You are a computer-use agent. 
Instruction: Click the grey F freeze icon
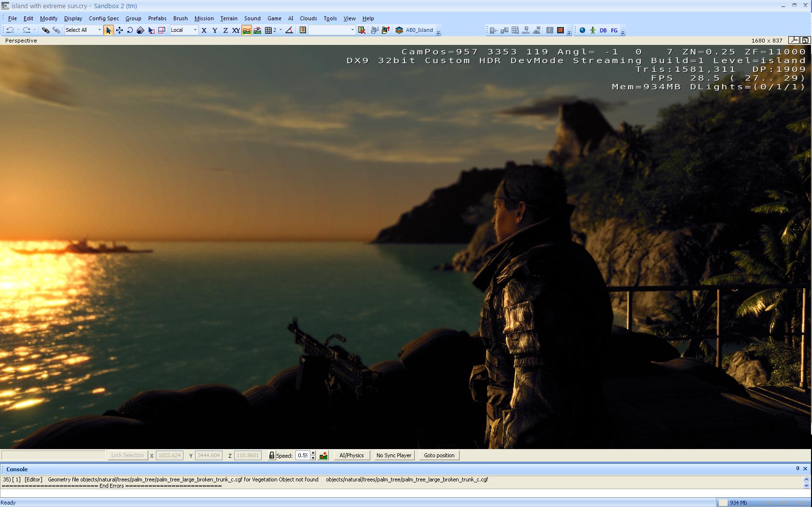pos(549,30)
